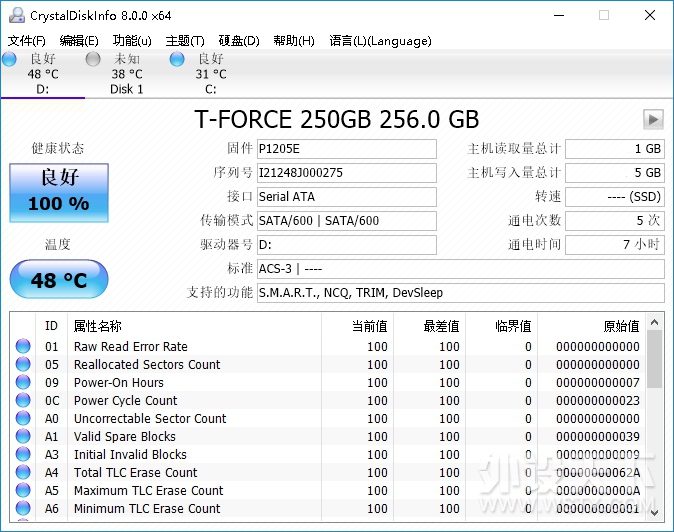Select the D: drive tab at 48 °C

(x=43, y=74)
